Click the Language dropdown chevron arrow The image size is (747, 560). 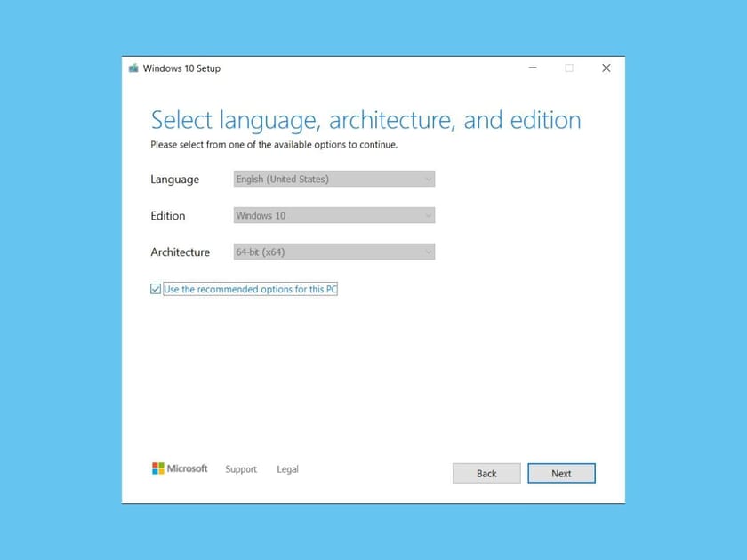428,179
